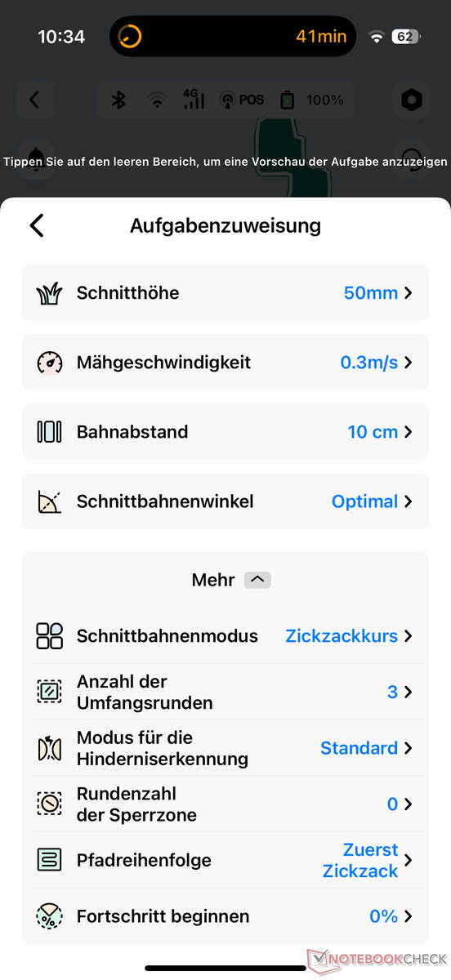The image size is (451, 980).
Task: Tap the speedometer icon for Mähgeschwindigkeit
Action: coord(50,363)
